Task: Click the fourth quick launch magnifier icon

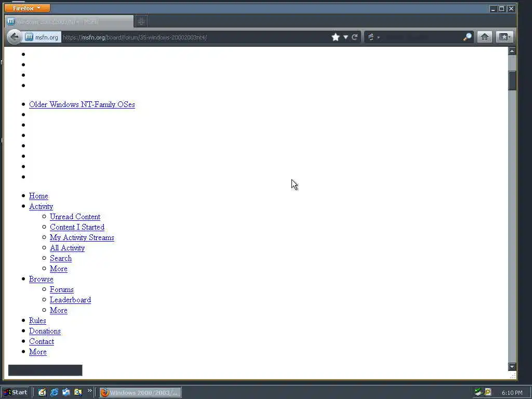Action: 78,392
